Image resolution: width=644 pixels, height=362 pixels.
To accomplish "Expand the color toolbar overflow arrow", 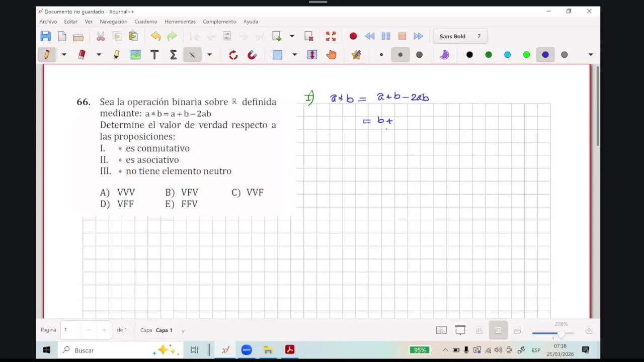I will (x=591, y=55).
